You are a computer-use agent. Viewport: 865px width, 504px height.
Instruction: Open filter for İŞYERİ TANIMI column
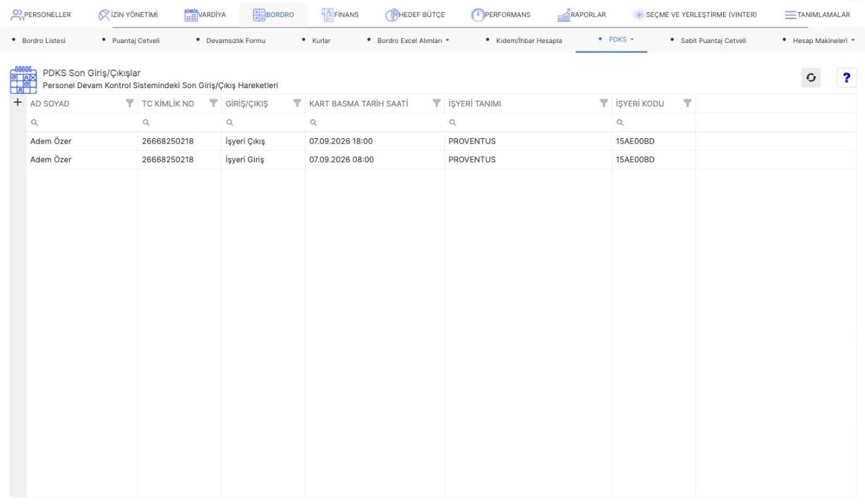coord(603,104)
